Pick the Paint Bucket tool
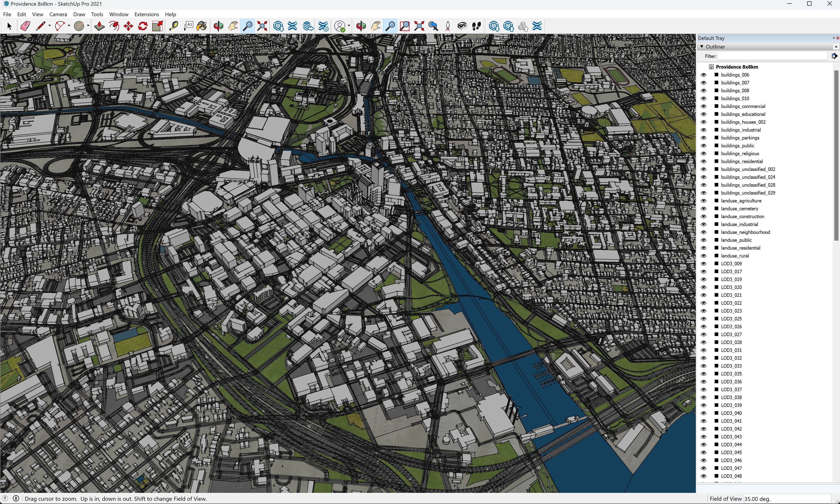 pos(201,26)
